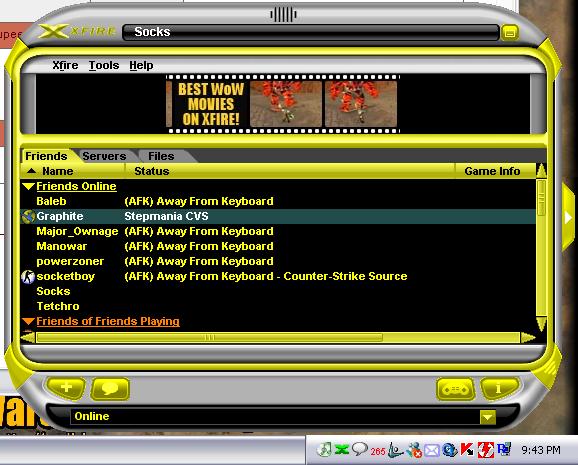Click the game controller button

[x=456, y=389]
